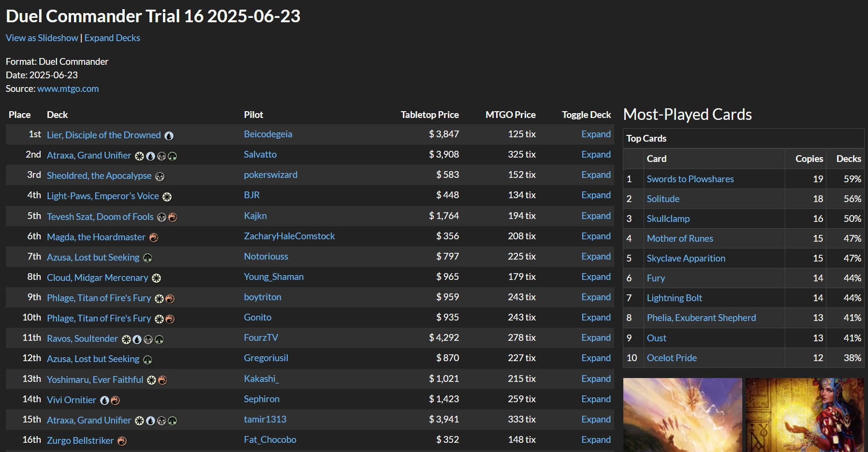
Task: Click green mana icon in tamir1313's Atraxa row
Action: coord(172,421)
